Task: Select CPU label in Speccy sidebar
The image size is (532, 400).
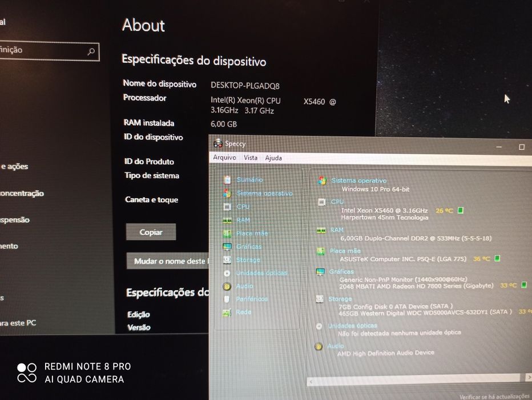Action: pyautogui.click(x=243, y=206)
